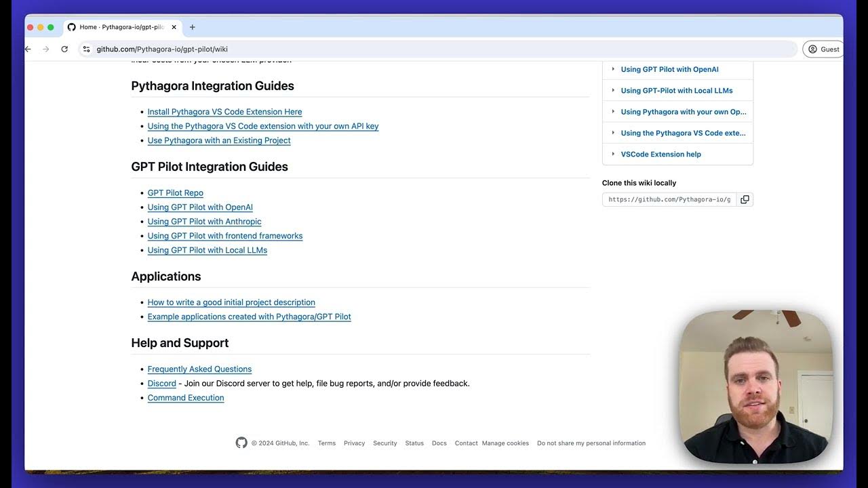Open Using GPT Pilot with Anthropic

coord(204,222)
